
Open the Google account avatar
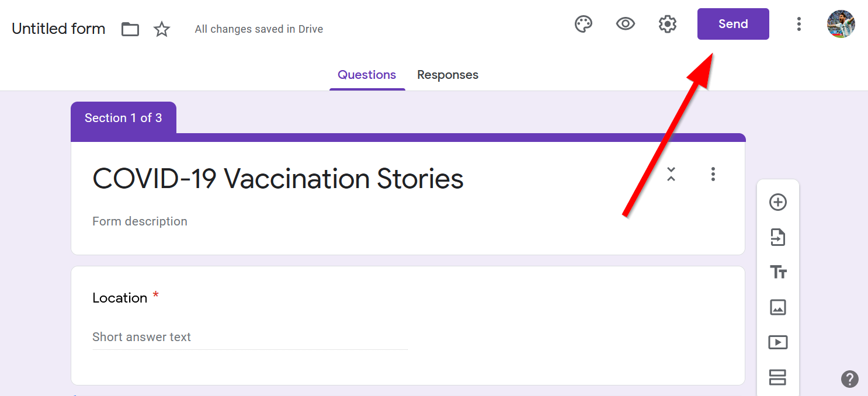[841, 24]
